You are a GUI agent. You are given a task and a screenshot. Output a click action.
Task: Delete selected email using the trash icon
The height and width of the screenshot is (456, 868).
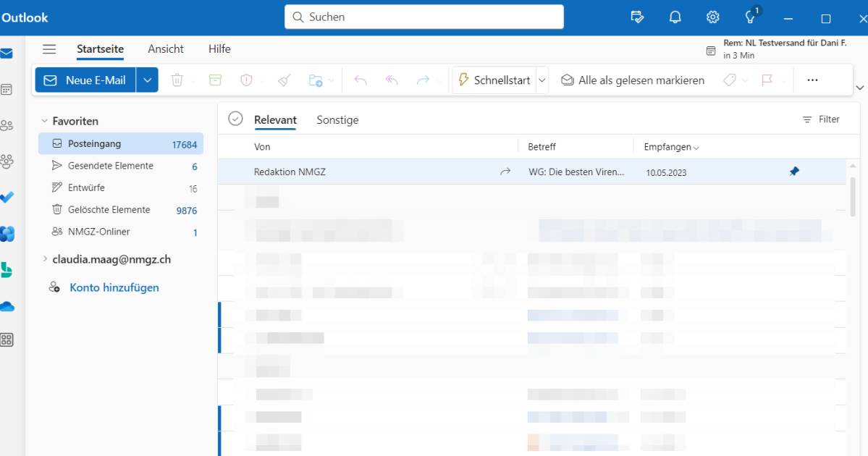pos(177,80)
